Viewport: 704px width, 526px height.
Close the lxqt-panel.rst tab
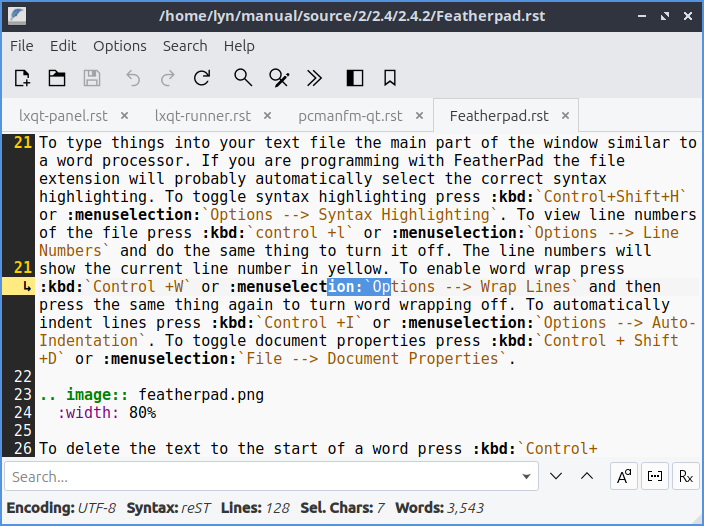tap(126, 116)
